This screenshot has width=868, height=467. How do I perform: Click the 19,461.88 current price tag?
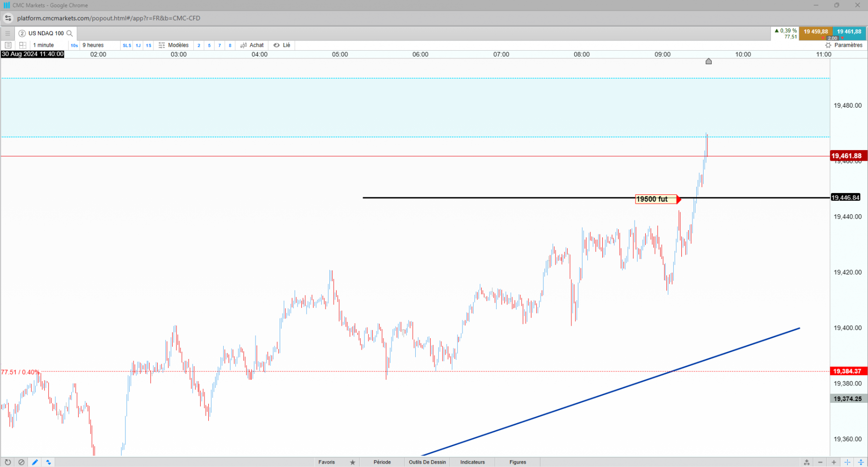(849, 156)
